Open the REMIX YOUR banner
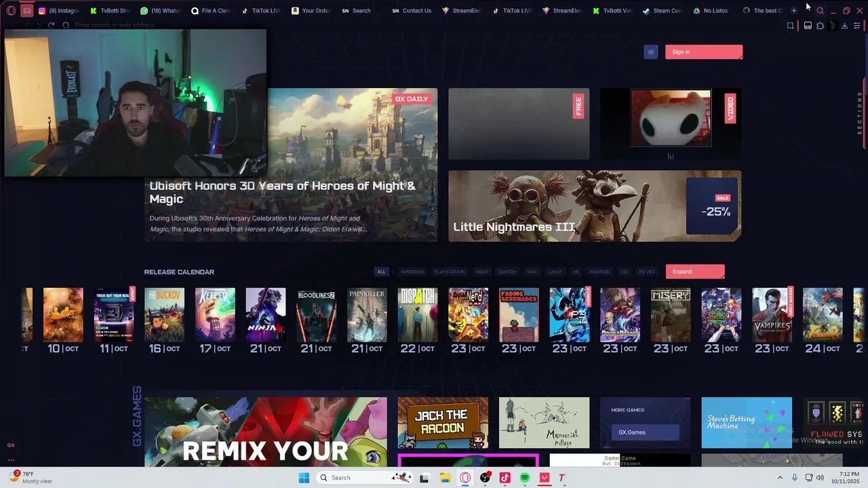This screenshot has height=488, width=868. [266, 432]
